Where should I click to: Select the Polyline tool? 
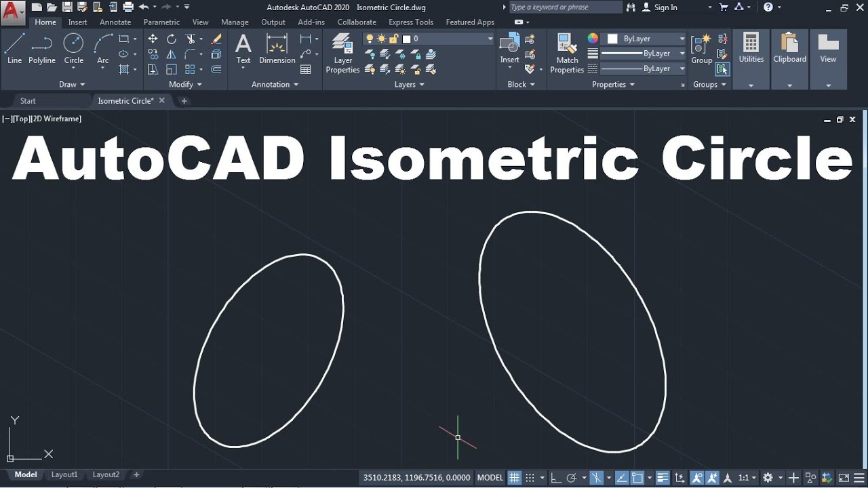point(42,49)
